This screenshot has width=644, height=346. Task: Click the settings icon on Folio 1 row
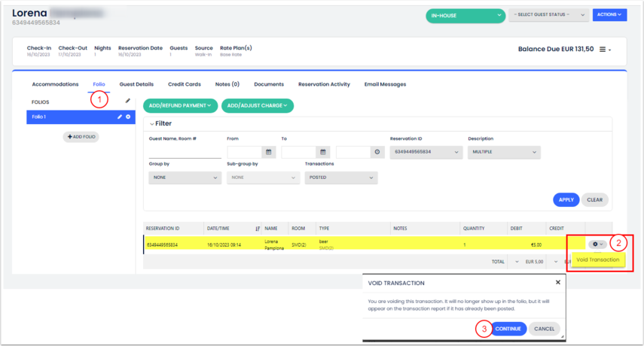pos(128,117)
